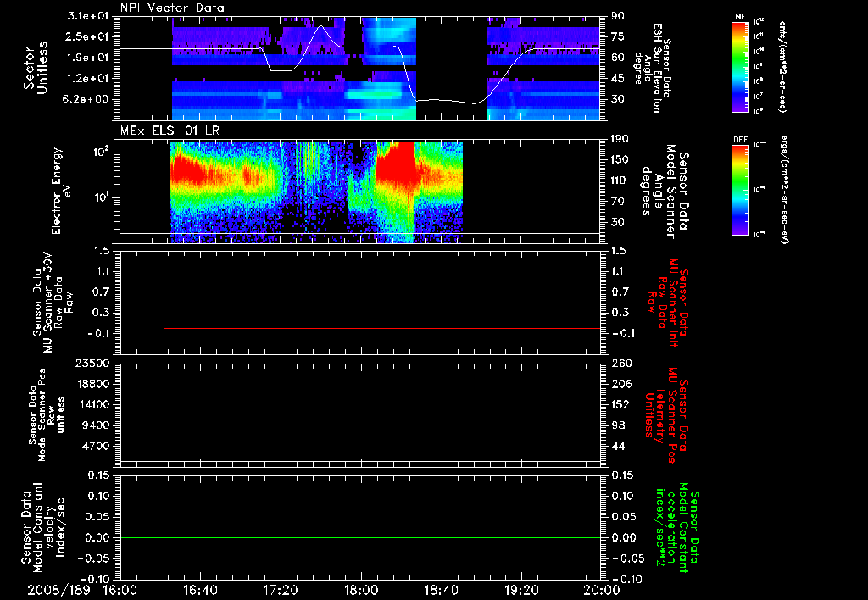The width and height of the screenshot is (868, 600).
Task: Click the "1.2e+01" sector tick label
Action: pos(88,79)
